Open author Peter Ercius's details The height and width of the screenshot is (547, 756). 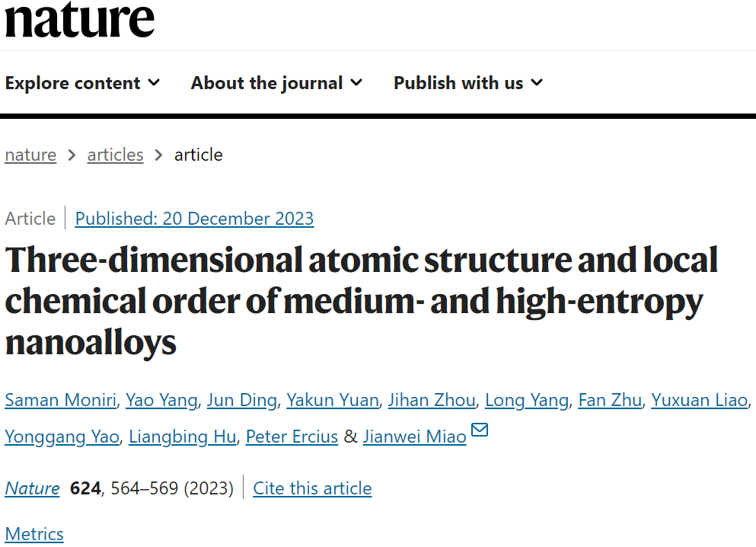click(x=292, y=437)
